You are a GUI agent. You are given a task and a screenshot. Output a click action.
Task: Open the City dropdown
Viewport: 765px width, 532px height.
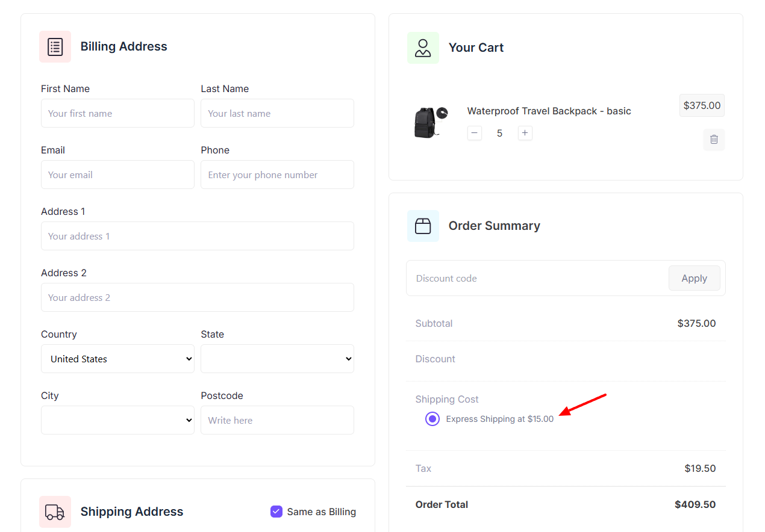(x=117, y=420)
